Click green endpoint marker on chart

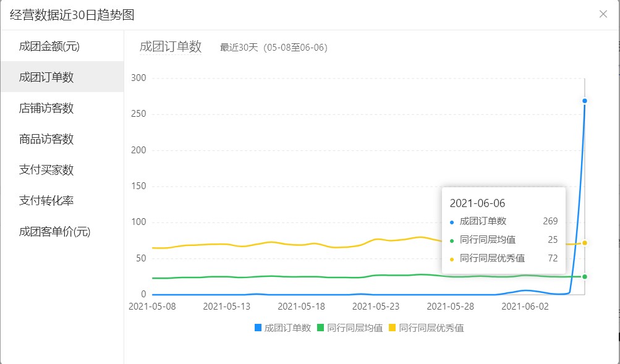coord(584,276)
